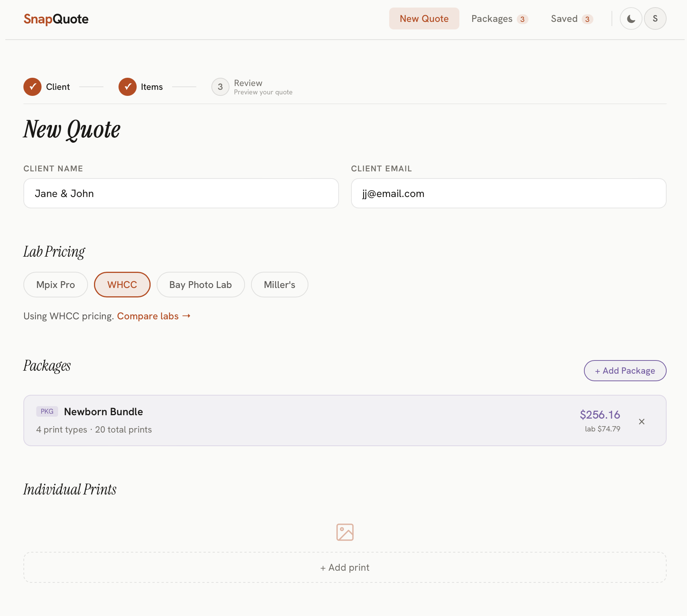Image resolution: width=687 pixels, height=616 pixels.
Task: Focus the Client Name field
Action: coord(181,193)
